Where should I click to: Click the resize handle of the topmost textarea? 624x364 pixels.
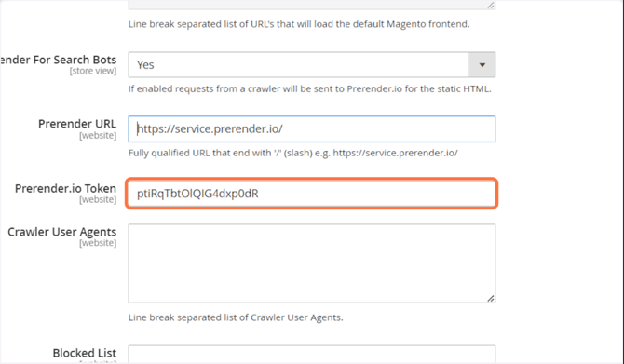pos(491,6)
